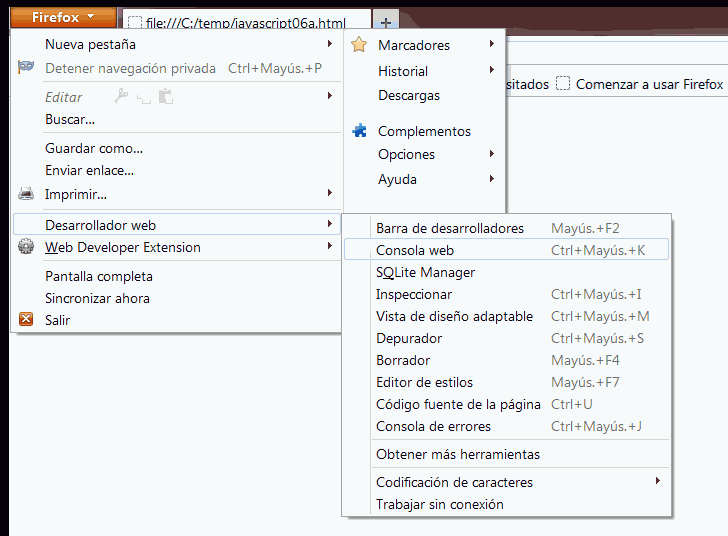The width and height of the screenshot is (728, 536).
Task: Expand the Historial submenu arrow
Action: [x=492, y=70]
